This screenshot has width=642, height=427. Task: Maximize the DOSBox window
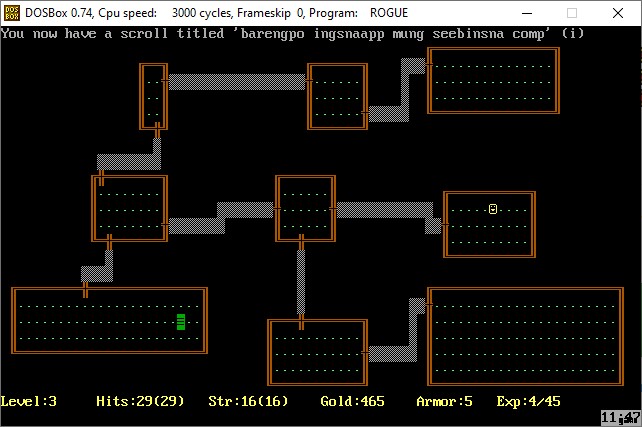tap(572, 13)
